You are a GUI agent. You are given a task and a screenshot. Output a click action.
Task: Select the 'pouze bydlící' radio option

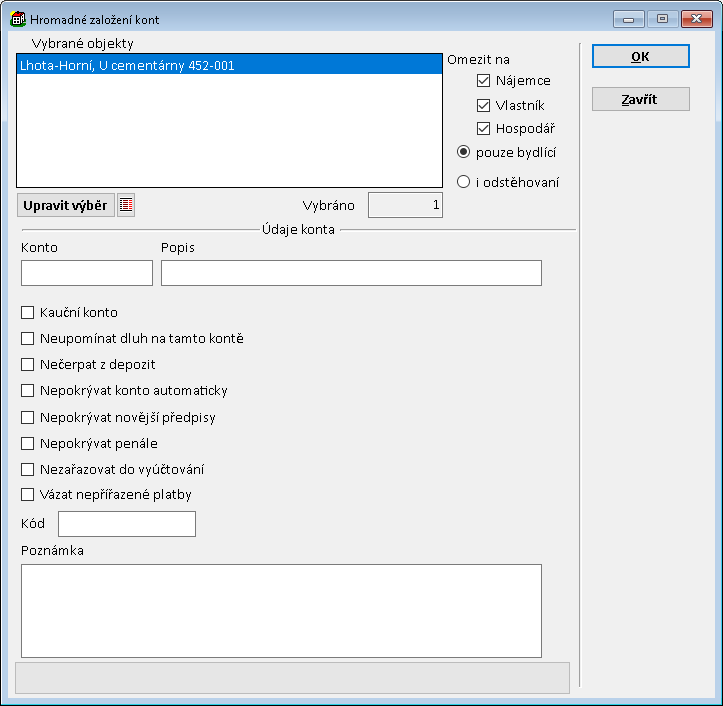click(x=463, y=152)
